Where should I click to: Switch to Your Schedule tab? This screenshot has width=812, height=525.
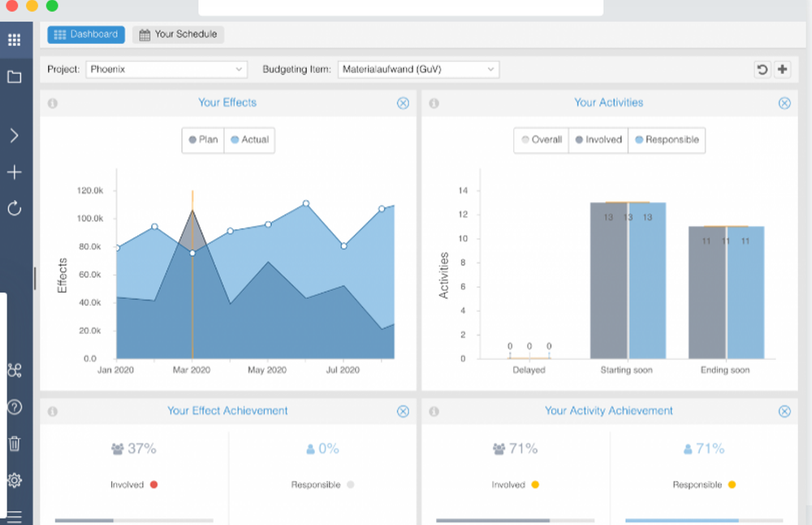click(x=178, y=34)
